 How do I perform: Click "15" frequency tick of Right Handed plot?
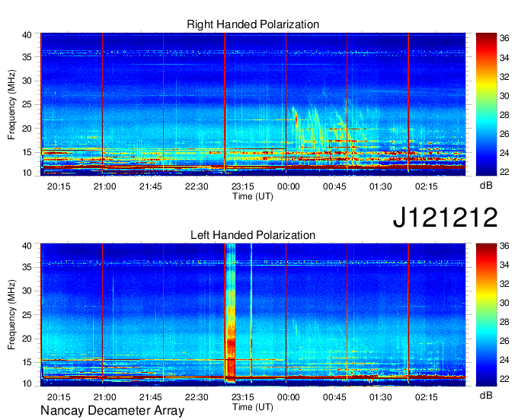coord(27,152)
